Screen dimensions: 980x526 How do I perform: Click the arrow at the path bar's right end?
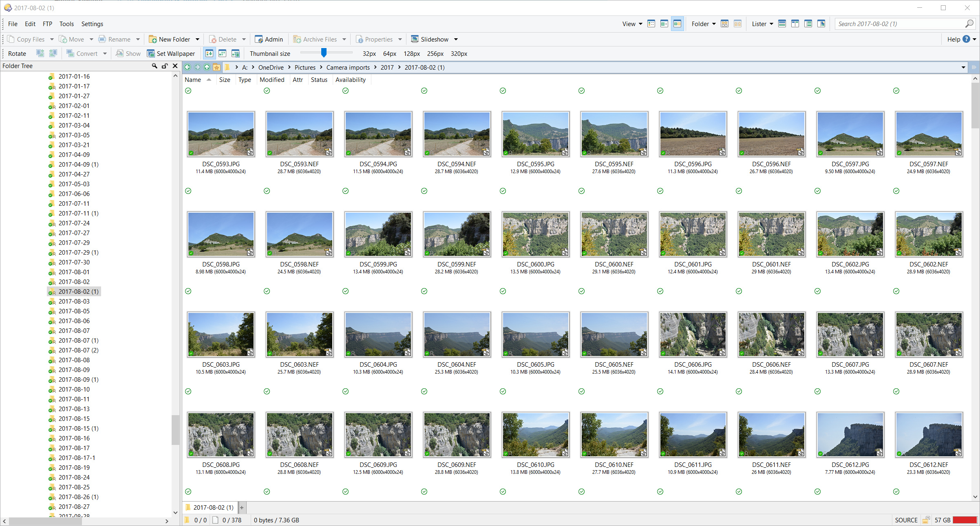(x=975, y=67)
